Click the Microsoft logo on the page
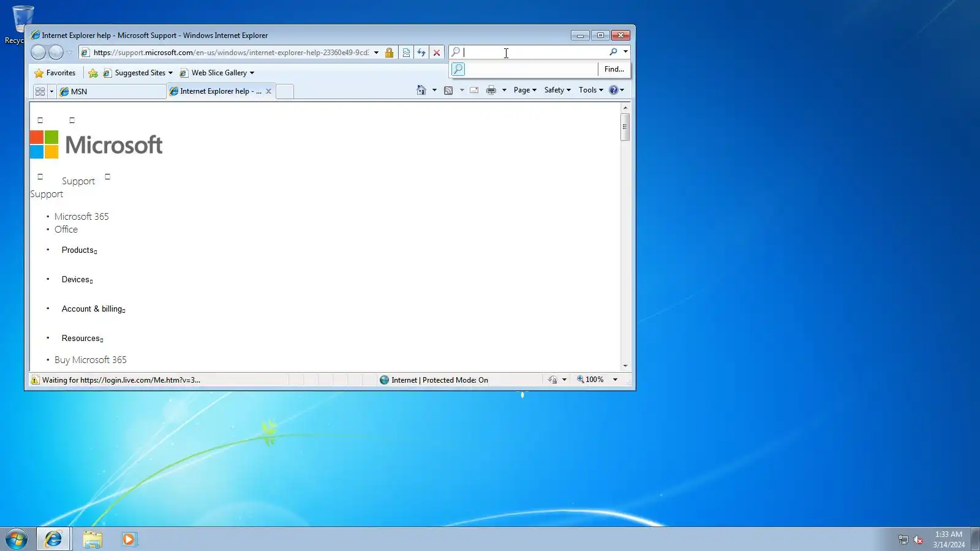Image resolution: width=980 pixels, height=551 pixels. click(x=96, y=144)
